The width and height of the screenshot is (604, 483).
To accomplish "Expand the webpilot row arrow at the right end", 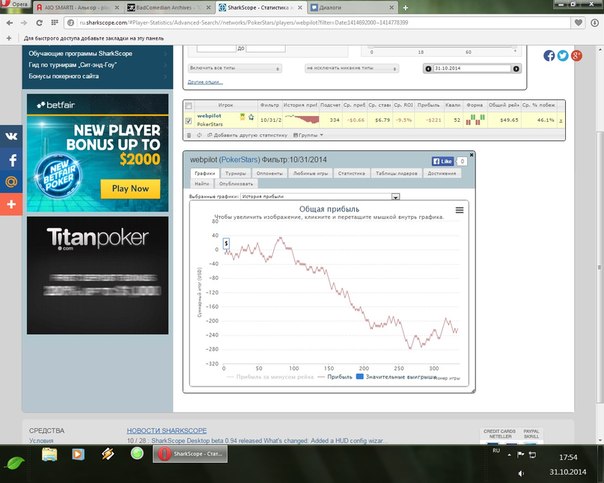I will point(560,121).
